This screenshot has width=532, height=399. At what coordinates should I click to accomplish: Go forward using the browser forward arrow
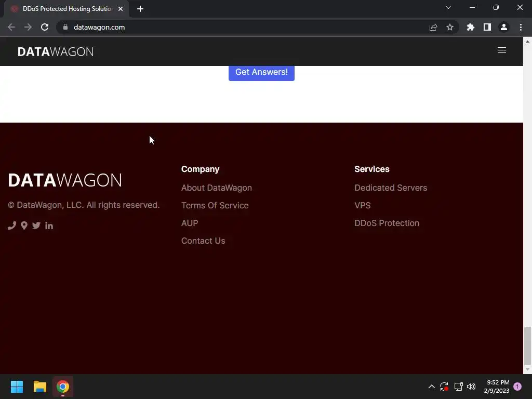pos(28,27)
